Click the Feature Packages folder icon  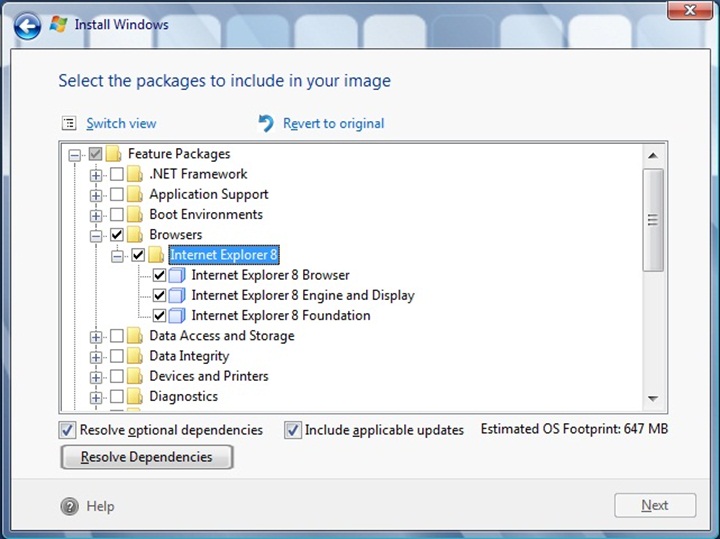(113, 154)
